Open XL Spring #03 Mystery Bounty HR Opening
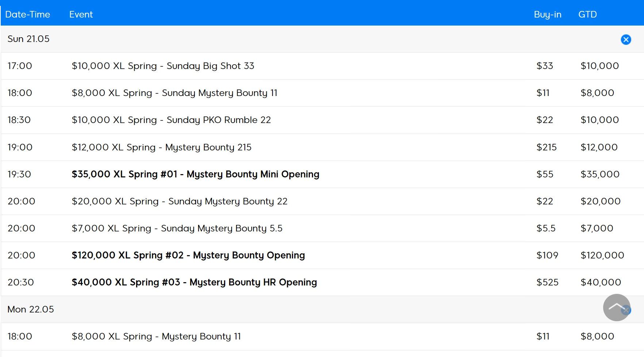Image resolution: width=644 pixels, height=357 pixels. [x=194, y=283]
